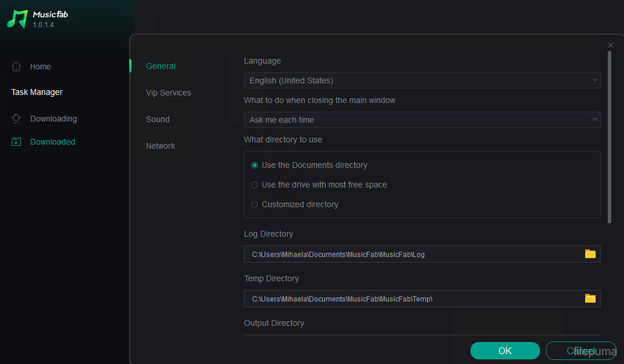Choose the Customized directory radio button
Screen dimensions: 624x364
[x=255, y=205]
